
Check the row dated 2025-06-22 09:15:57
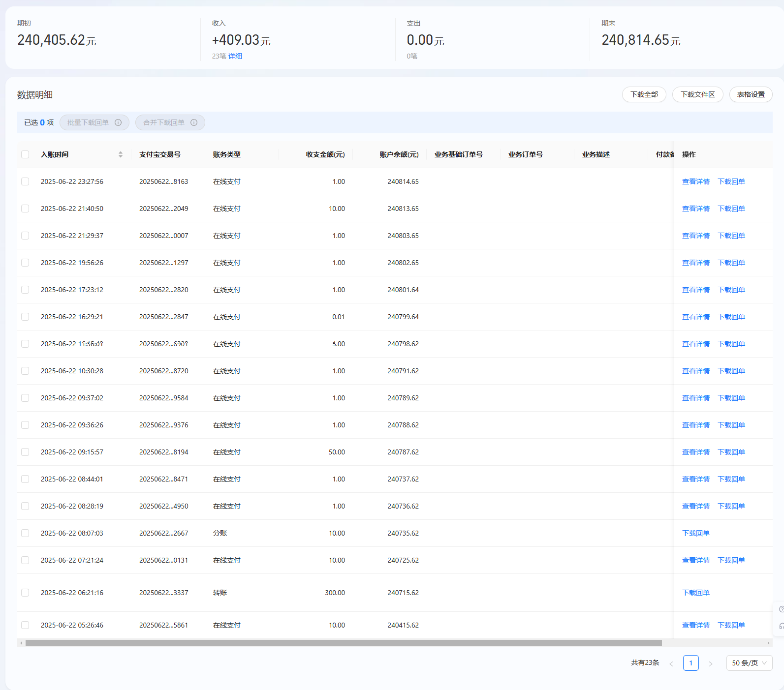coord(25,452)
